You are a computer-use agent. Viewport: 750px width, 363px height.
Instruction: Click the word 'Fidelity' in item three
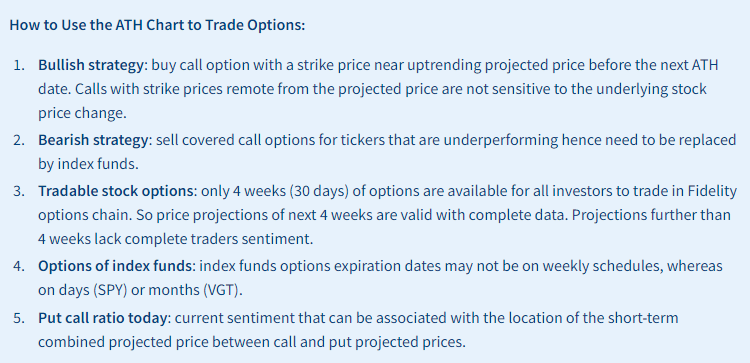point(710,191)
